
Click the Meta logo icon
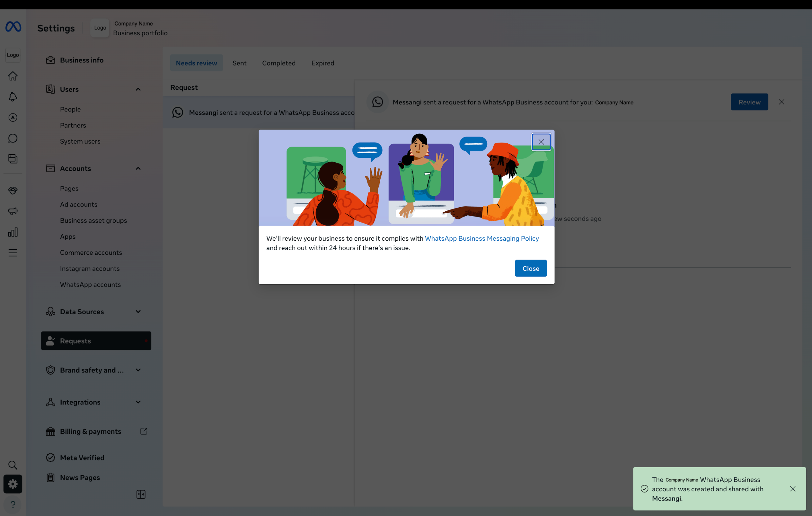coord(13,27)
